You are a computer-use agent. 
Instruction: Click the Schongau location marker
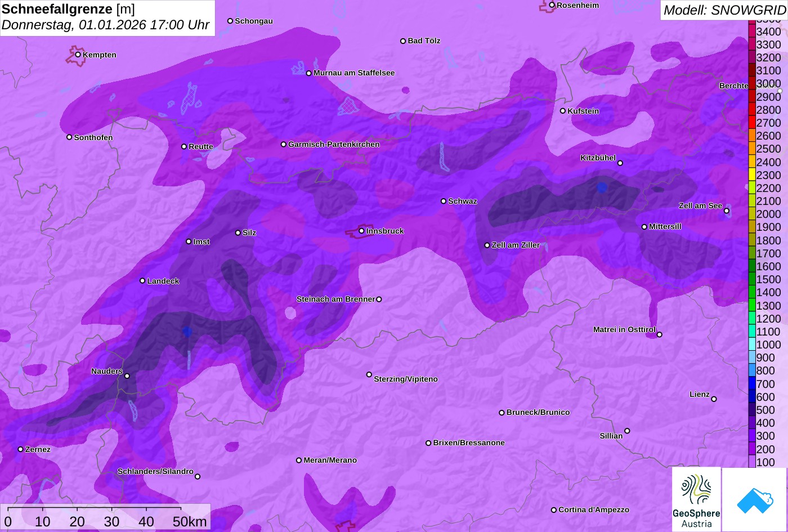tap(230, 21)
